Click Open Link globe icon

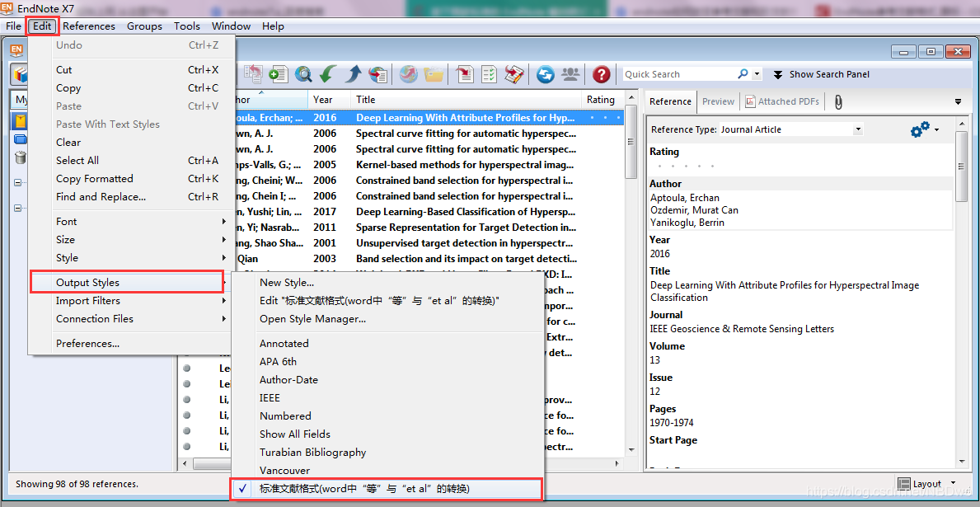coord(410,74)
